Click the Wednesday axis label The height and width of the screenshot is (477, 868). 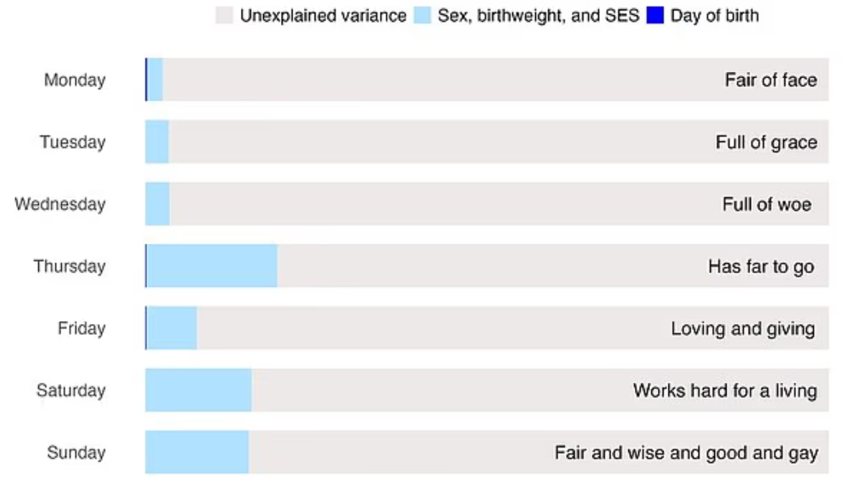60,204
